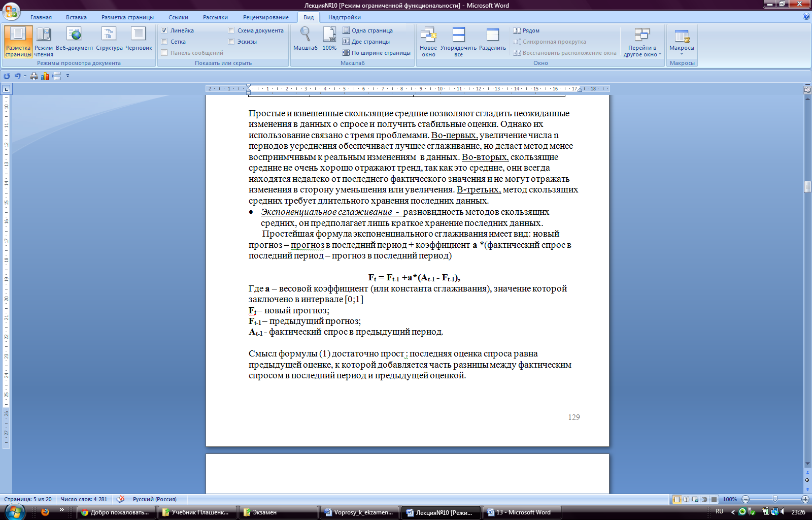Switch to Full Screen Reading mode (Режим чтения)
Image resolution: width=812 pixels, height=520 pixels.
(x=44, y=42)
